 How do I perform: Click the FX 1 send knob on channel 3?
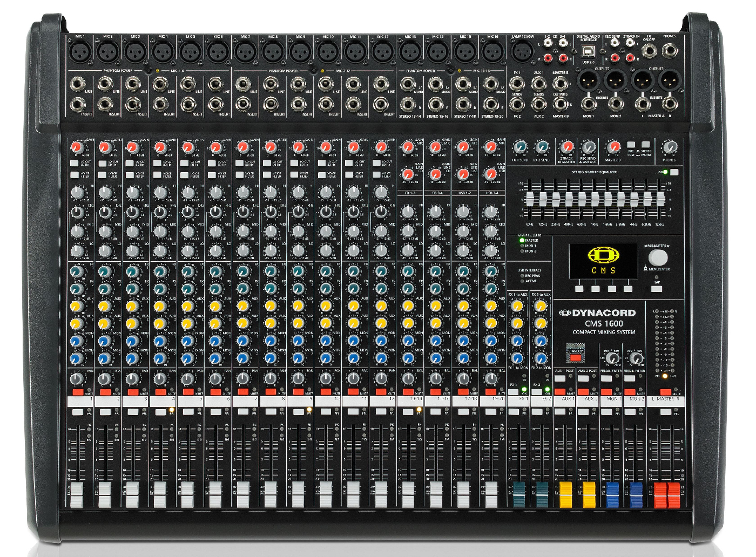[132, 271]
